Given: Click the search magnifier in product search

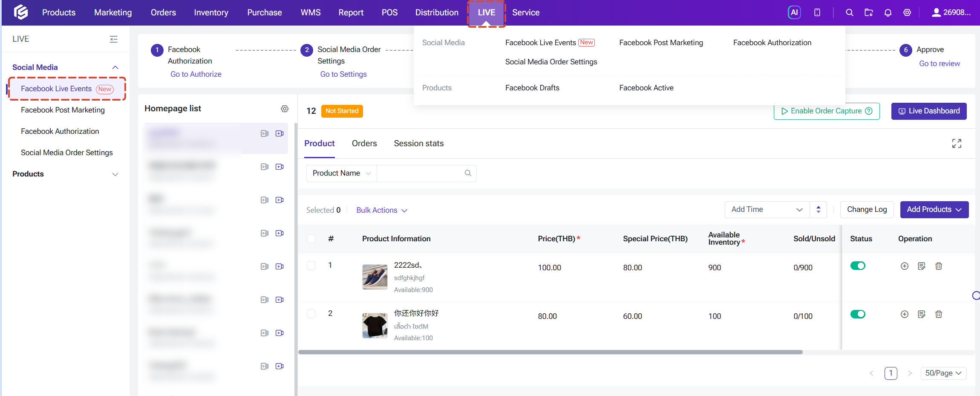Looking at the screenshot, I should pos(468,173).
